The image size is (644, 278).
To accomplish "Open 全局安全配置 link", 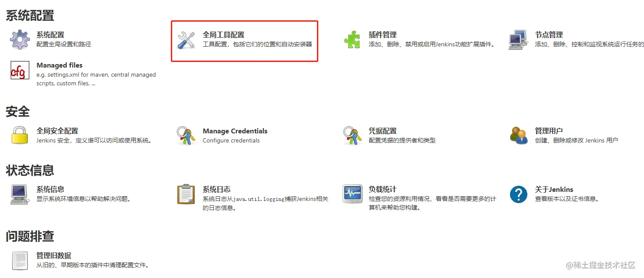I will tap(57, 131).
